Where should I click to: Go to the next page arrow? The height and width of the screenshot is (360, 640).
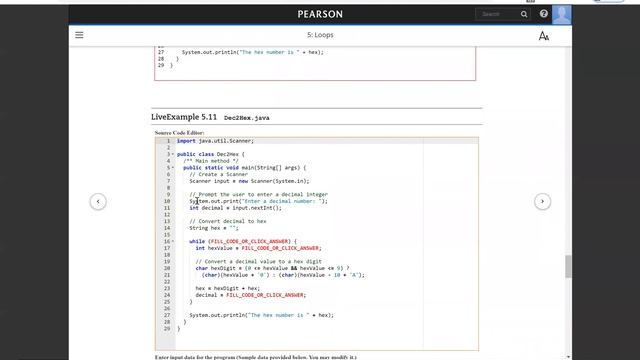point(542,201)
